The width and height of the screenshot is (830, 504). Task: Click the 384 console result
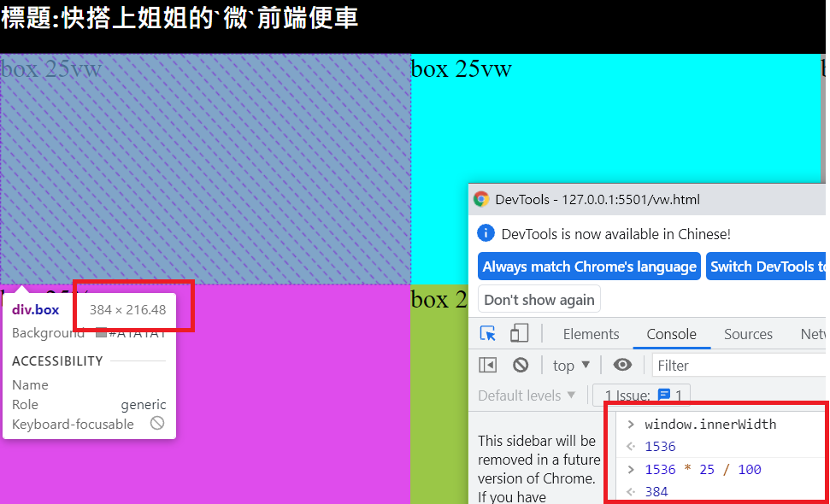coord(656,492)
